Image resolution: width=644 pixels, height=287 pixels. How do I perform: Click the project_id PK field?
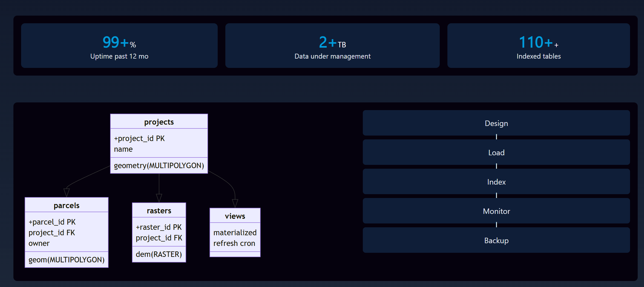[x=139, y=138]
